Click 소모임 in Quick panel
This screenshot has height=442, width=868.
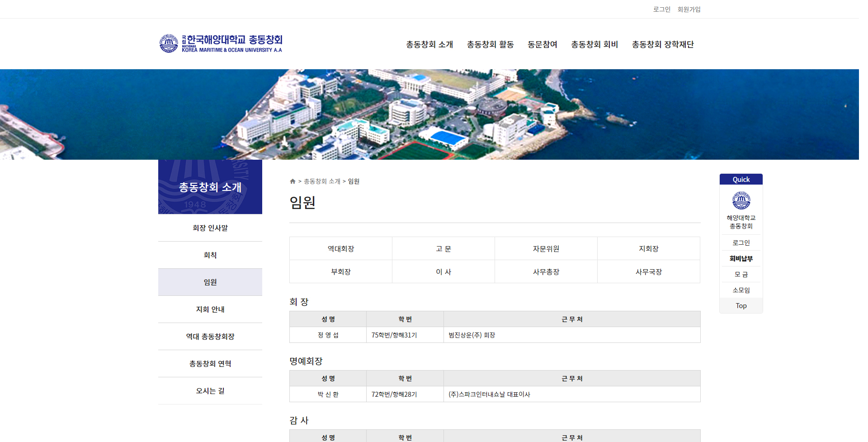pos(741,290)
